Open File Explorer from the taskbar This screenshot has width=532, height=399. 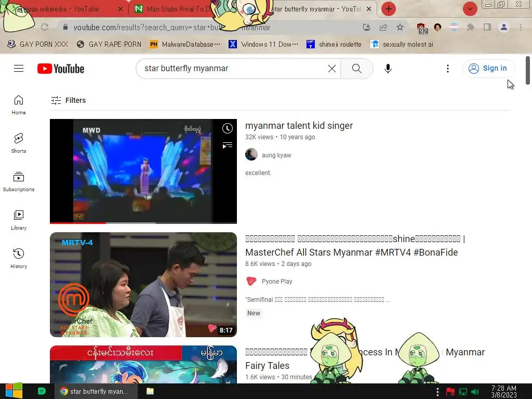pos(150,391)
